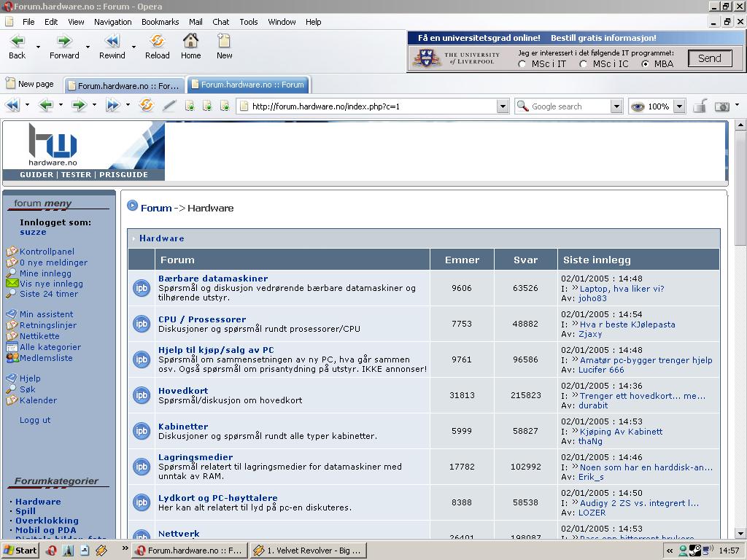The width and height of the screenshot is (747, 560).
Task: Click the ipb icon for Bærbare datamaskiner
Action: 142,288
